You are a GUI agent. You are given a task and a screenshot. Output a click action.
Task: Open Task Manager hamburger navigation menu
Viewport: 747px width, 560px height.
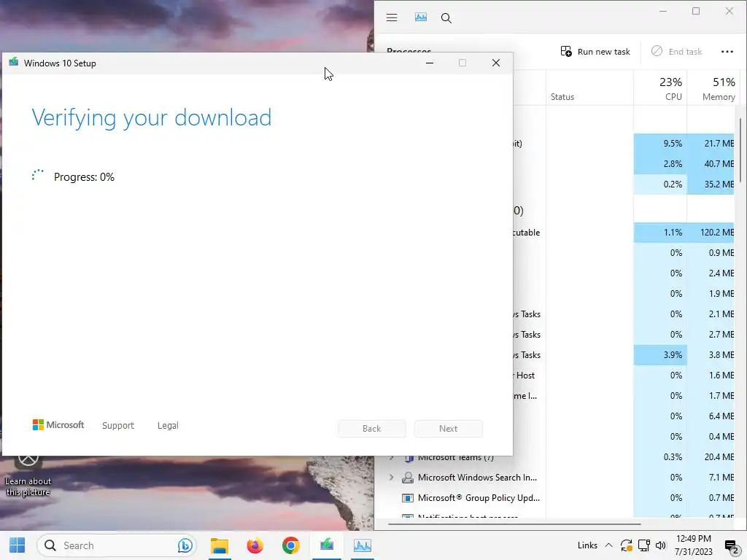392,18
